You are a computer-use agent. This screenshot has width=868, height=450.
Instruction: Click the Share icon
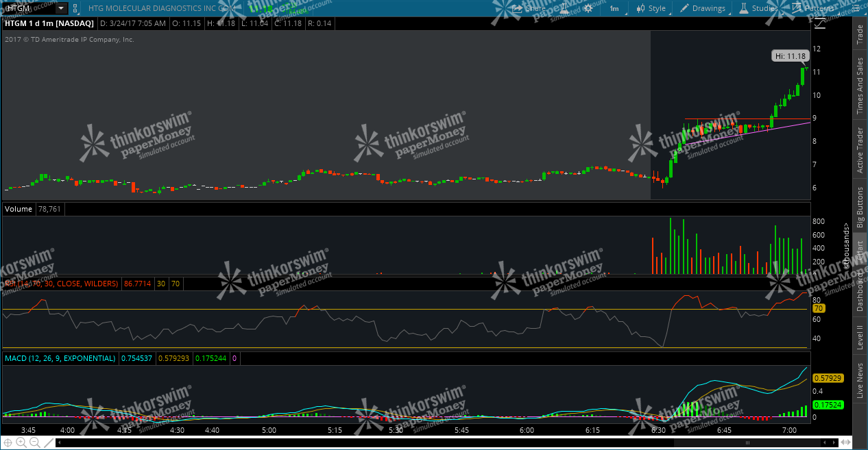518,8
